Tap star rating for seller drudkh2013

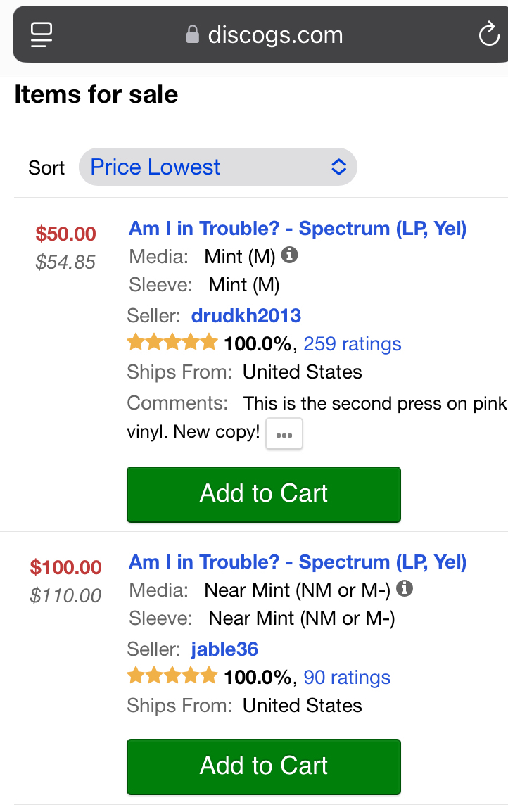click(172, 343)
